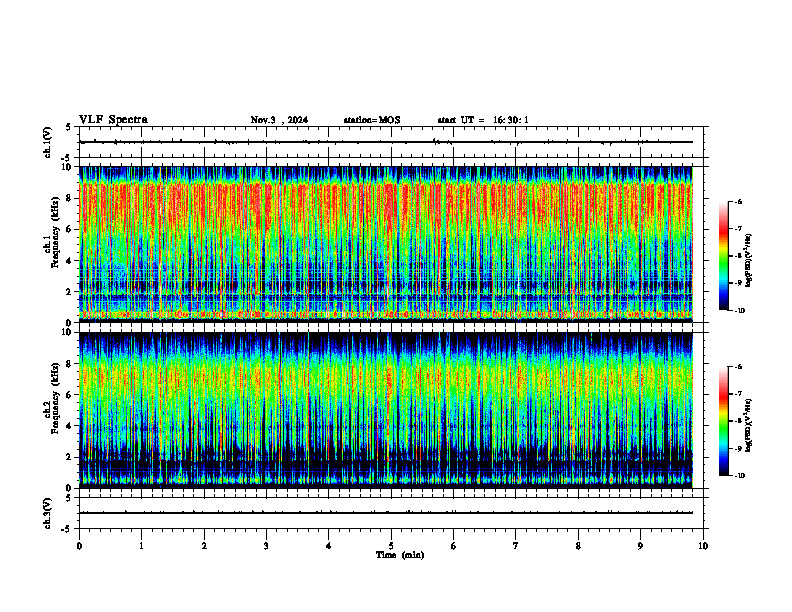Click time axis tick label '2'
This screenshot has width=792, height=612.
[x=204, y=546]
